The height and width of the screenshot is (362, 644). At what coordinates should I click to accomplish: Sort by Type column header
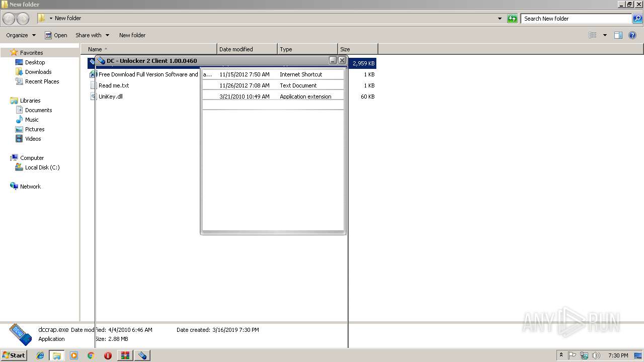[x=307, y=49]
